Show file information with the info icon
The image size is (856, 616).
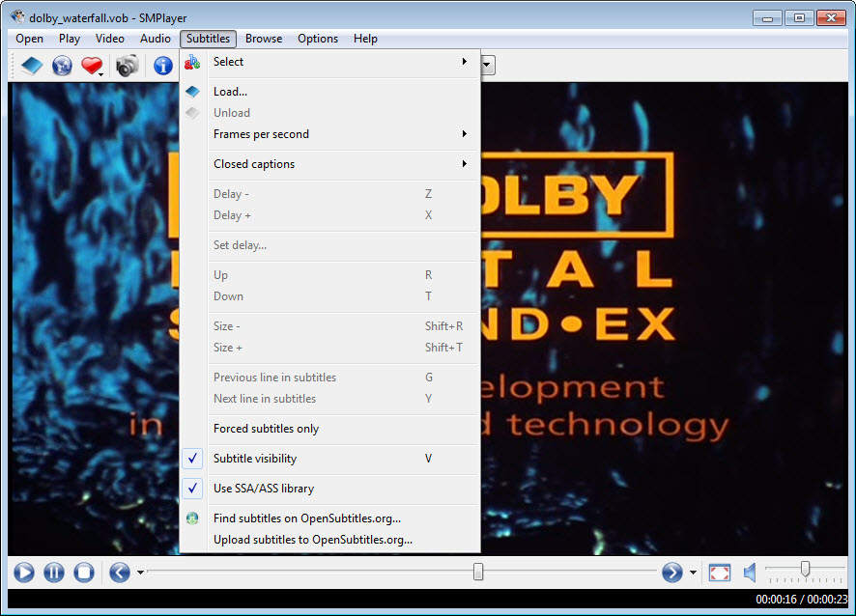coord(163,66)
